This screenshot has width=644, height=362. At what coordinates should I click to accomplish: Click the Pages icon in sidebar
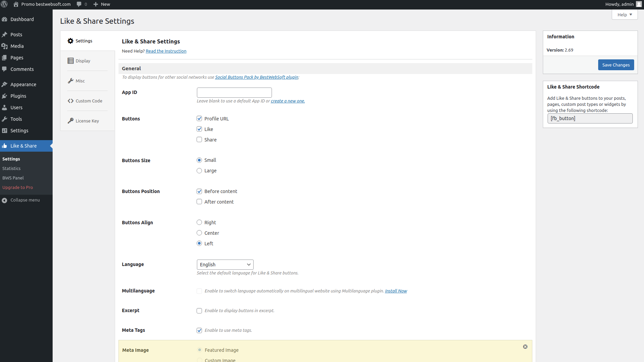coord(4,58)
